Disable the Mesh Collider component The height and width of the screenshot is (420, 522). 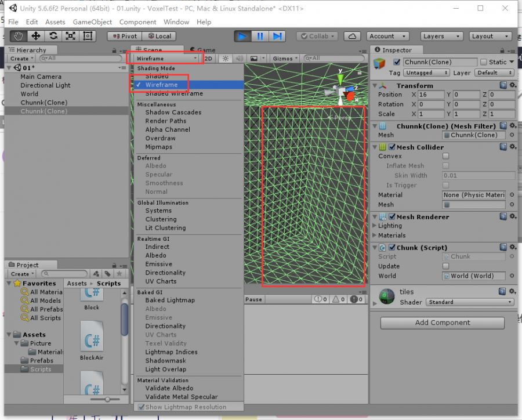tap(392, 147)
